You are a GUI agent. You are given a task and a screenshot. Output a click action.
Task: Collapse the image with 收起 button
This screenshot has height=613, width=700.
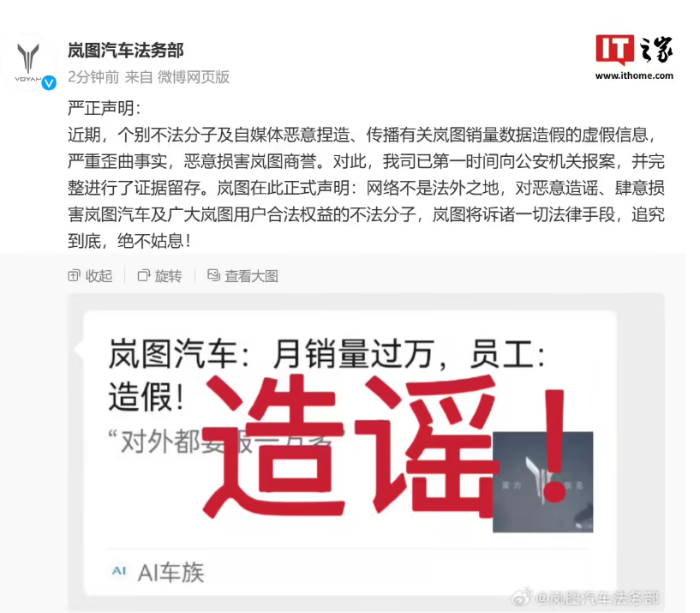[x=90, y=276]
